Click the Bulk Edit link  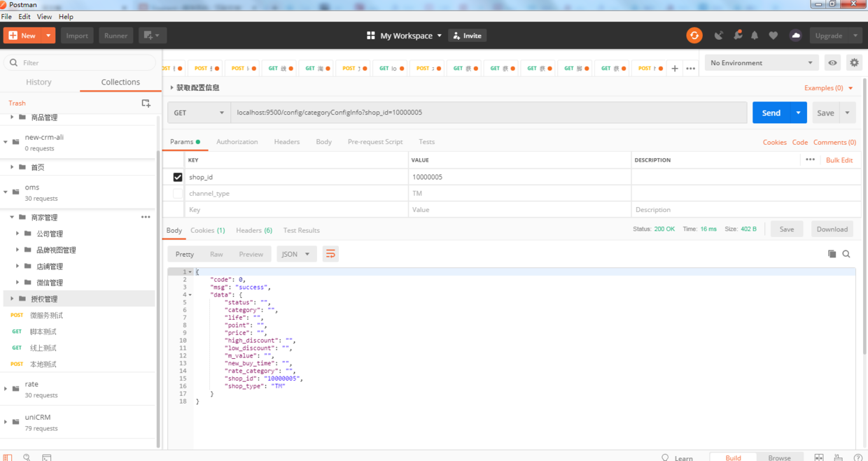click(x=839, y=160)
